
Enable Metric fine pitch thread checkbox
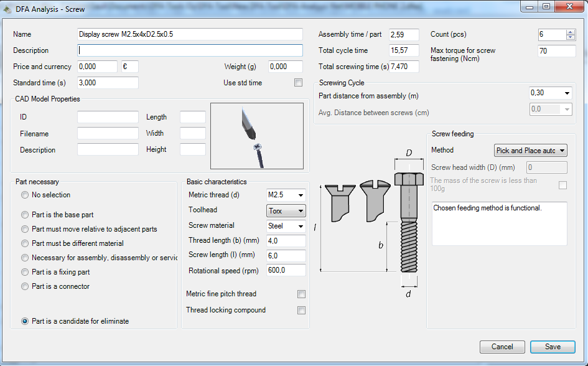pos(302,294)
